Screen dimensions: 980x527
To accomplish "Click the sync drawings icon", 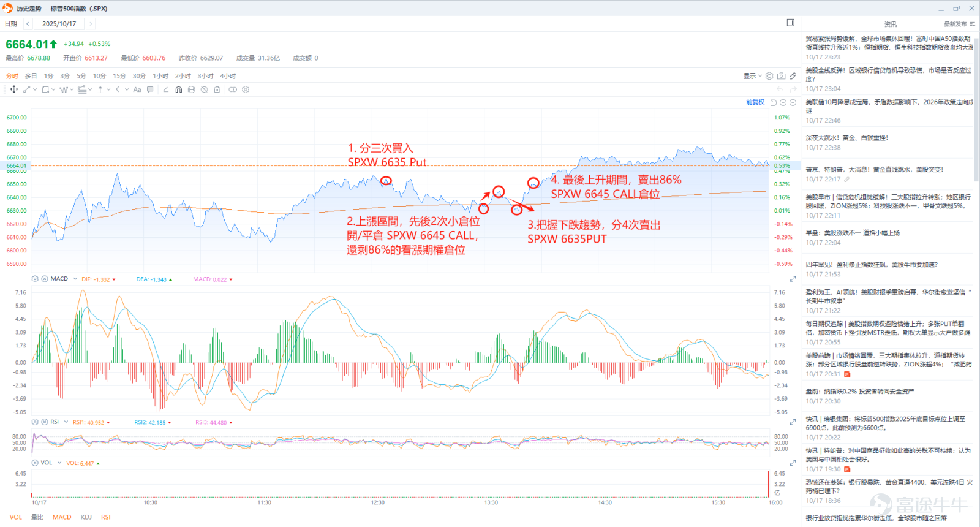I will (192, 89).
